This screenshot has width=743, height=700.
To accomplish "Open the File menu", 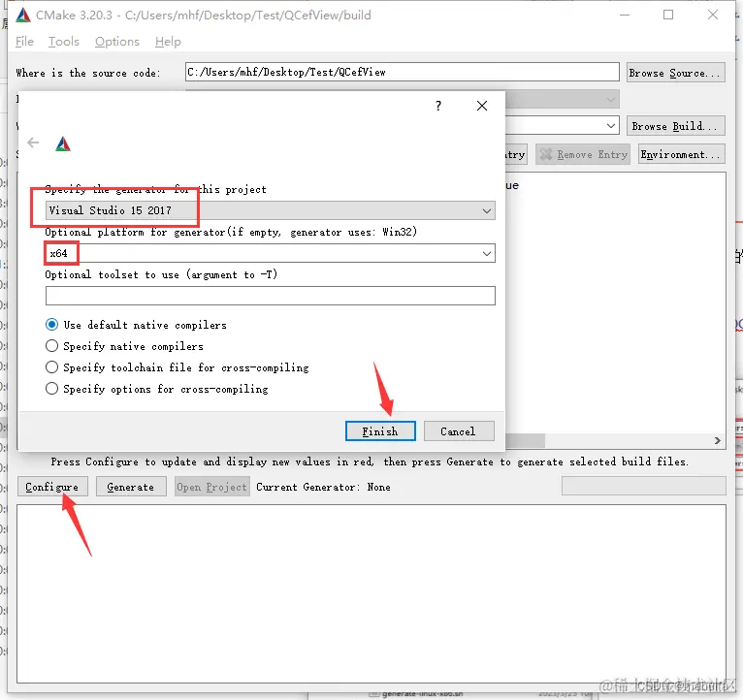I will click(x=24, y=42).
